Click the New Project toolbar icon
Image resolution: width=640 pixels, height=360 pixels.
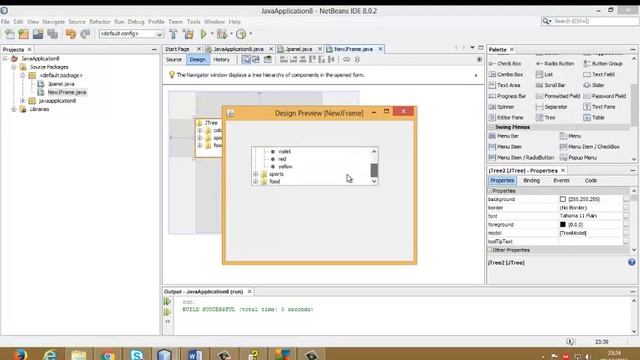[24, 34]
